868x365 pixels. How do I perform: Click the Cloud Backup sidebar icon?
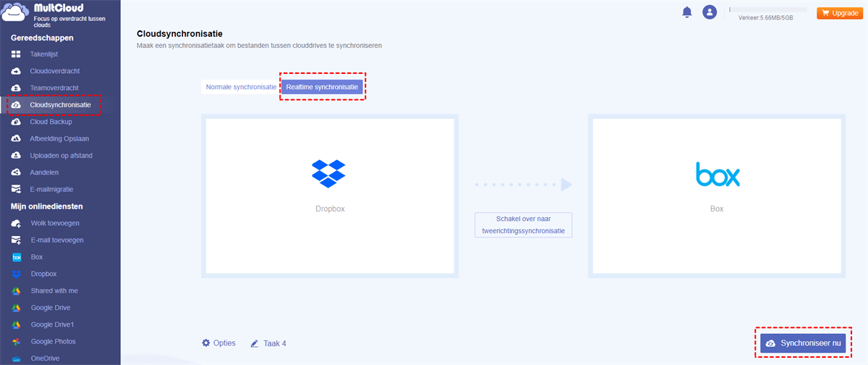pyautogui.click(x=16, y=122)
